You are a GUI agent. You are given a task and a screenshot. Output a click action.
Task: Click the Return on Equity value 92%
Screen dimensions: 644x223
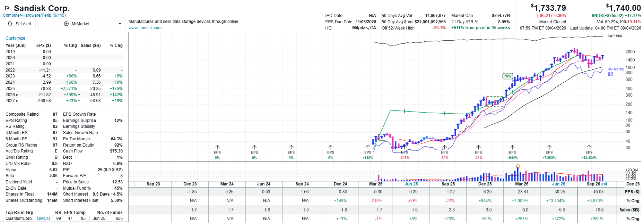tap(119, 145)
